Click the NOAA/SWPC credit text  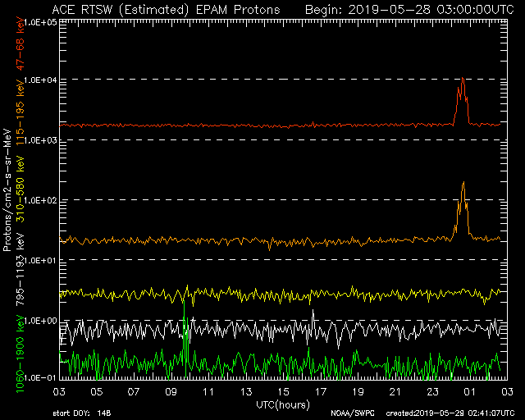(352, 413)
